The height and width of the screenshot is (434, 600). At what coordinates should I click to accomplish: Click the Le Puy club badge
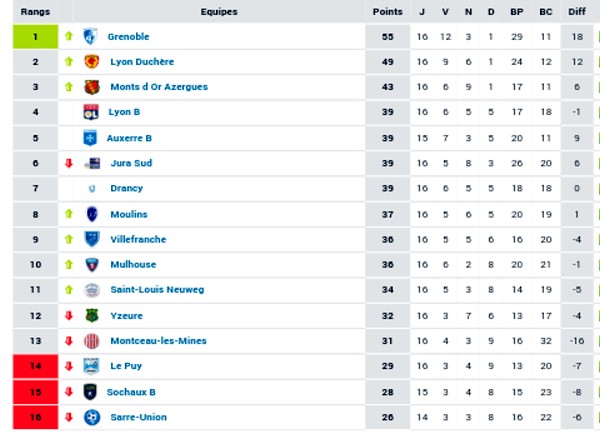[91, 366]
